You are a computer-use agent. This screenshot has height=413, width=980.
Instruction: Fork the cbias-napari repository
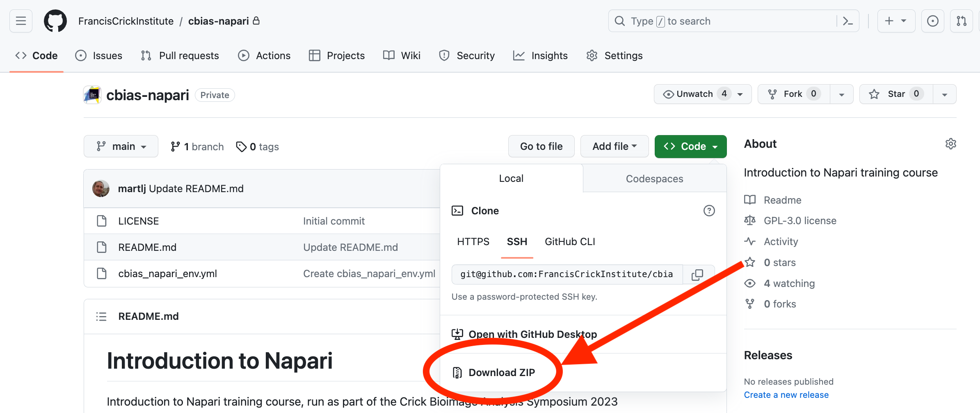tap(793, 94)
